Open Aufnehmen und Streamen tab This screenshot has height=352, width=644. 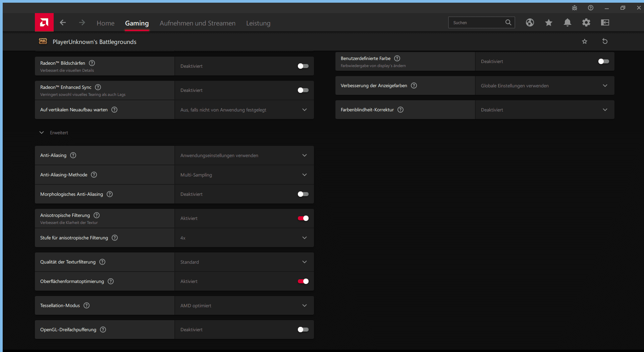pos(198,23)
